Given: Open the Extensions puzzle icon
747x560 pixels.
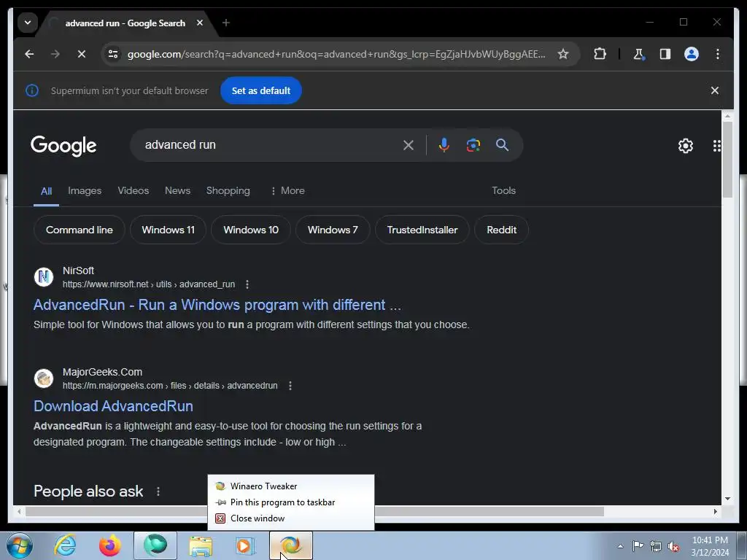Looking at the screenshot, I should pyautogui.click(x=600, y=54).
